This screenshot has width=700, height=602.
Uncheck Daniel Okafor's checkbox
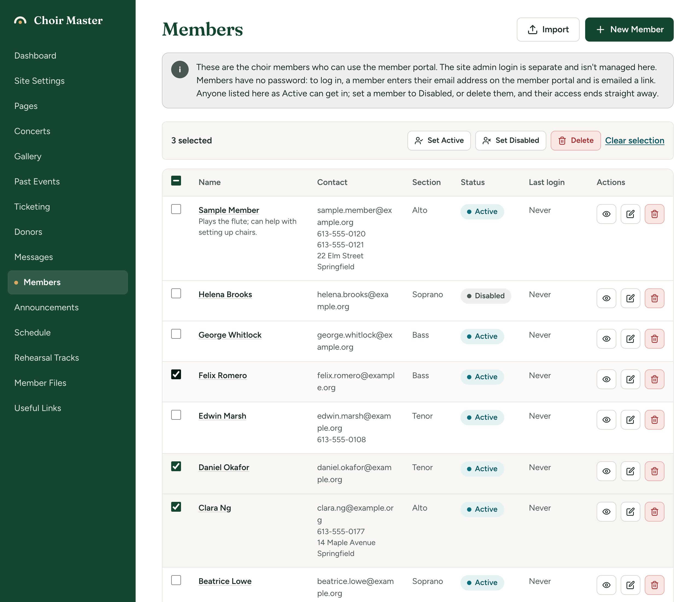pyautogui.click(x=176, y=467)
